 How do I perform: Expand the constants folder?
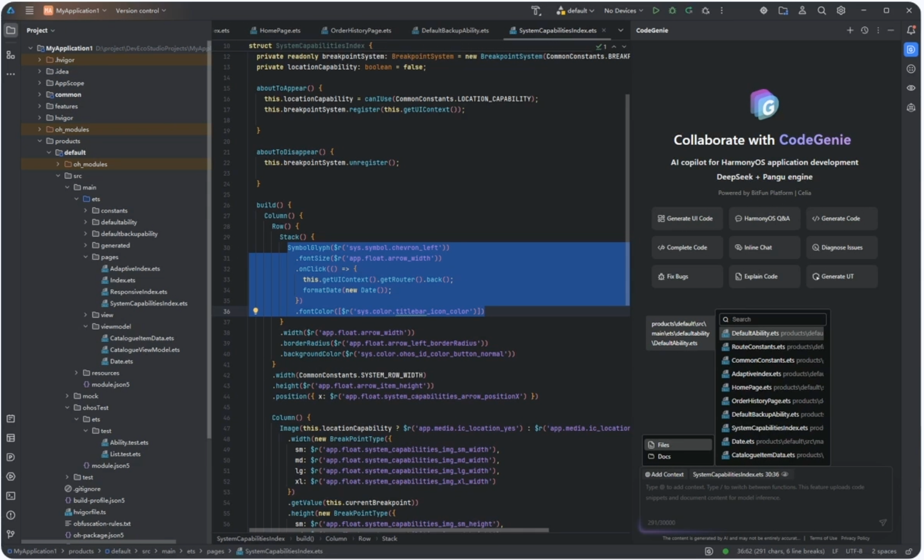[x=86, y=211]
